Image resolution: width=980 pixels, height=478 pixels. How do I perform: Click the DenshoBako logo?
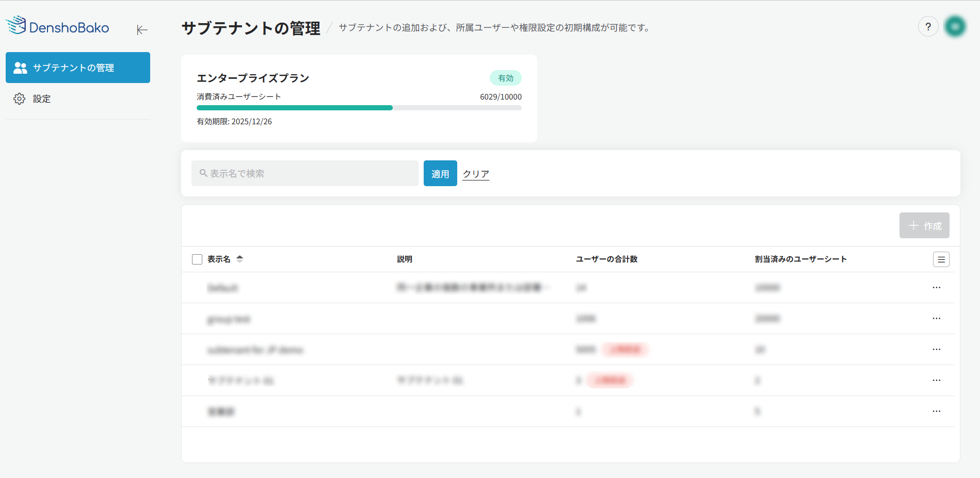point(57,26)
